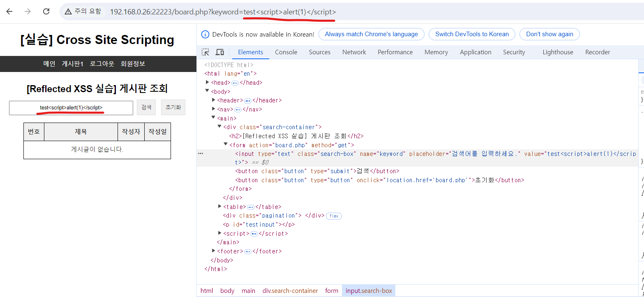644x297 pixels.
Task: Switch to the Sources tab
Action: tap(320, 52)
